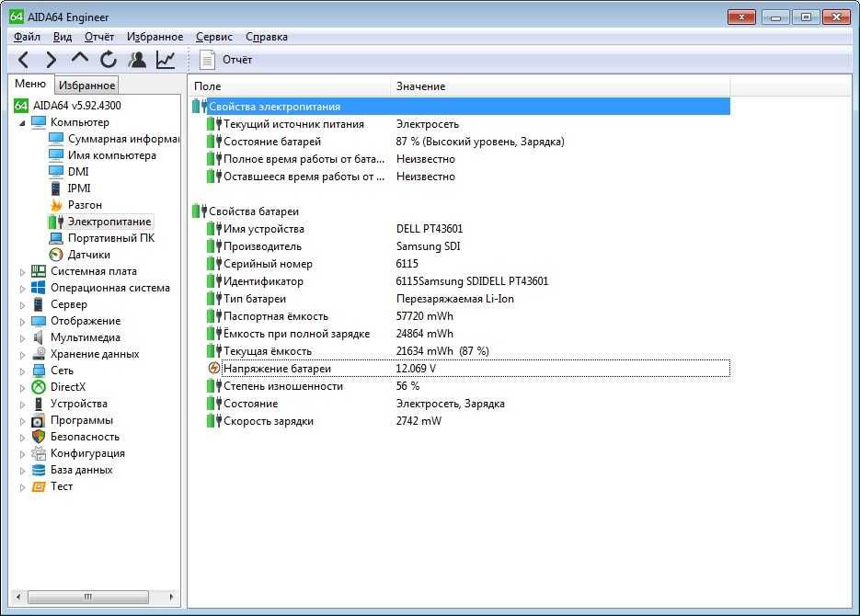
Task: Click the lightning voltage icon
Action: [214, 369]
